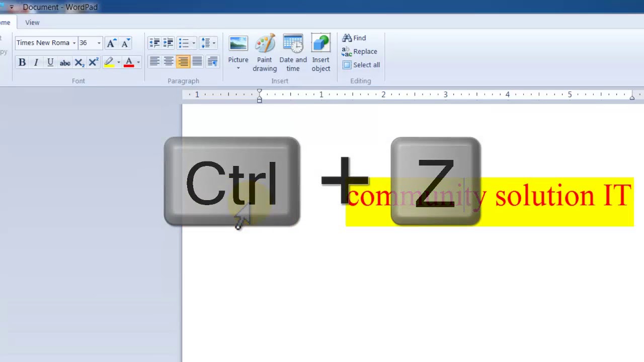
Task: Apply yellow text highlight color
Action: click(x=109, y=62)
